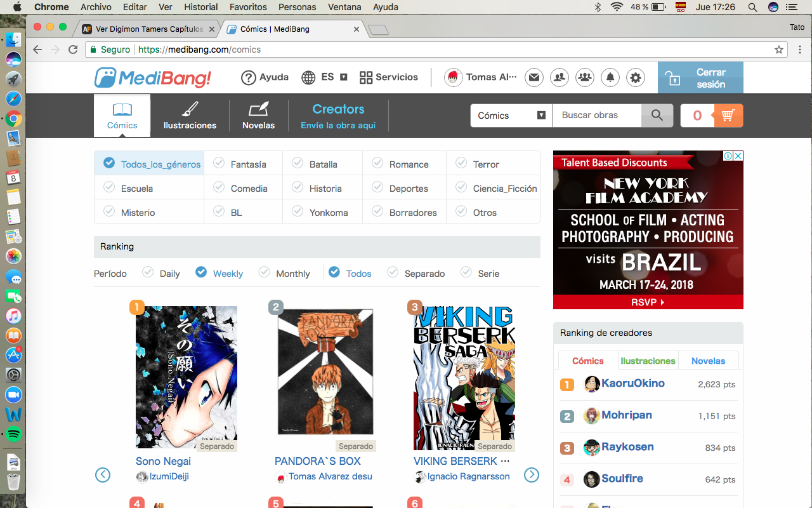The height and width of the screenshot is (508, 812).
Task: Open Safari from the Dock
Action: [x=13, y=99]
